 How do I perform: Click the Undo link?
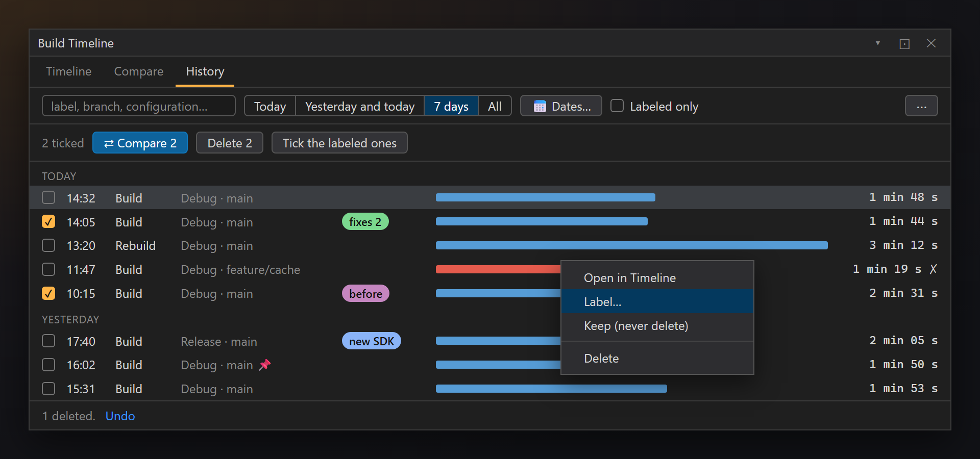coord(120,416)
